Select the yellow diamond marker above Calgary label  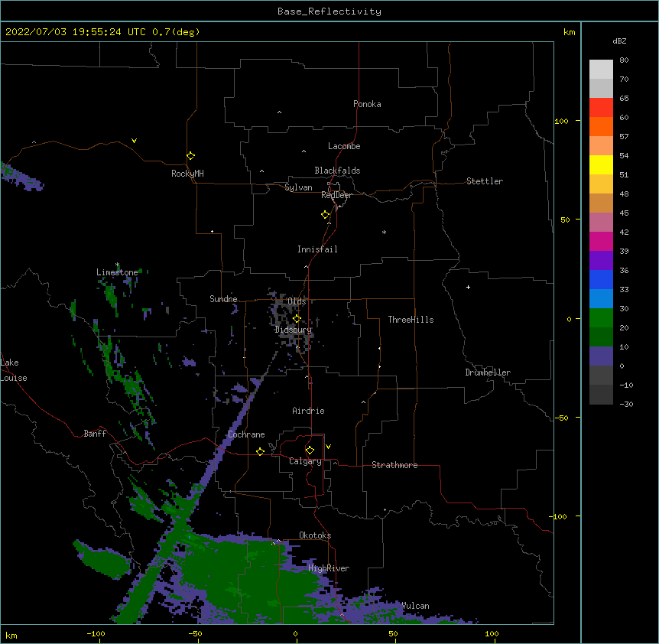click(310, 450)
